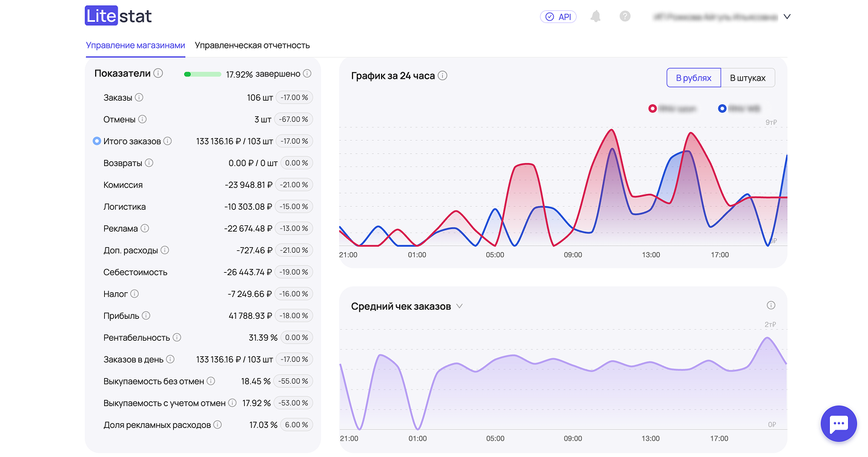Screen dimensions: 868x457
Task: Click info icon in Средний чек заказов panel
Action: [770, 305]
